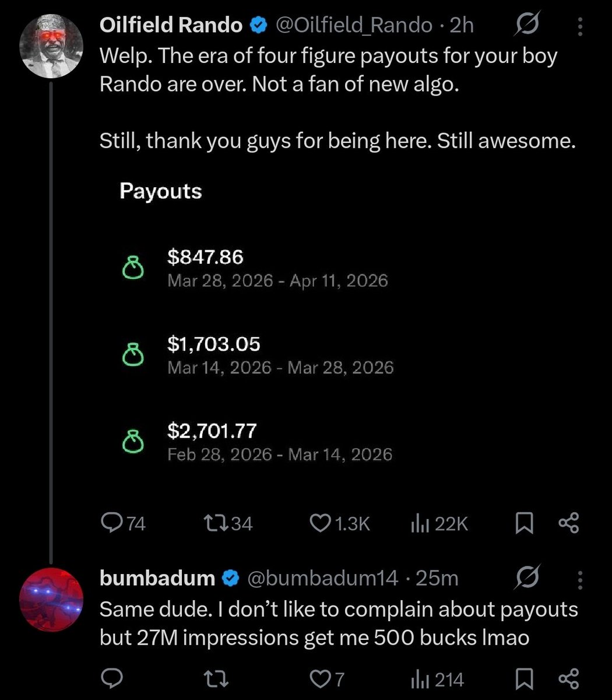The image size is (612, 700).
Task: Open more options menu on Oilfield Rando's post
Action: coord(579,25)
